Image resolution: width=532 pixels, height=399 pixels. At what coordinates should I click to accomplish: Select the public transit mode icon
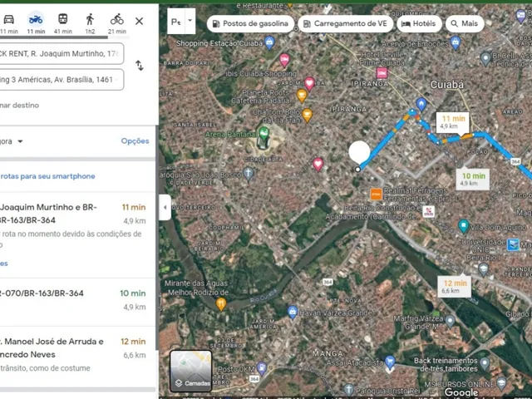tap(63, 19)
